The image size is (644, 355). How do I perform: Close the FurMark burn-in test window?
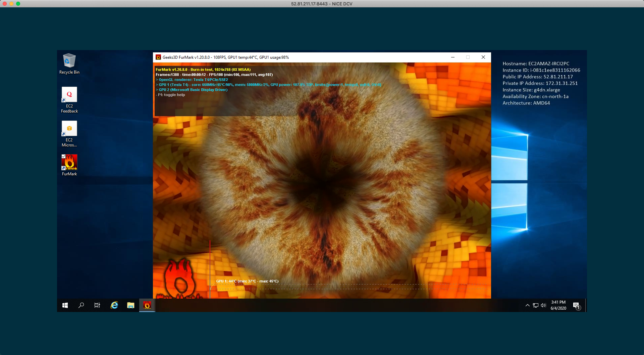pyautogui.click(x=483, y=57)
